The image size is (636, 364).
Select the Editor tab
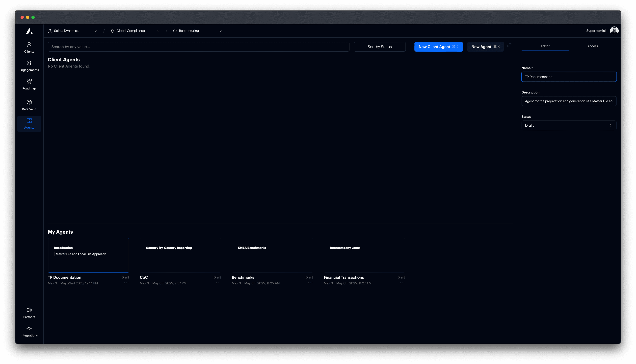tap(545, 46)
